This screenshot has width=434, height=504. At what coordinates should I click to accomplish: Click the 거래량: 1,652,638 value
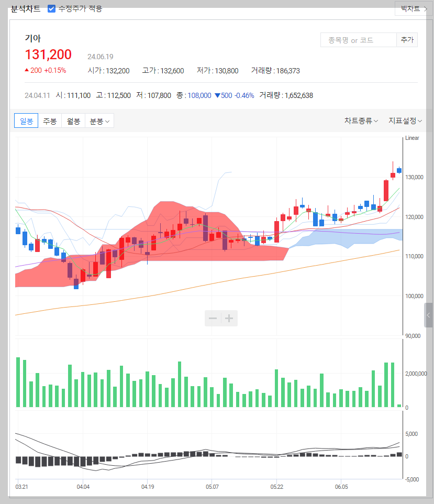coord(286,95)
